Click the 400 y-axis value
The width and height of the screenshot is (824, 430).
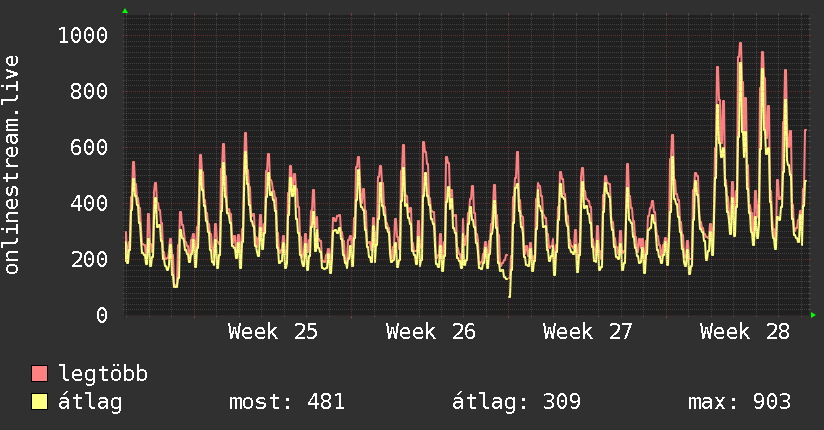coord(89,203)
